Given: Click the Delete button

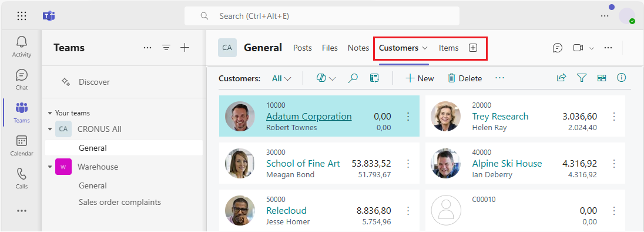Looking at the screenshot, I should pos(465,78).
